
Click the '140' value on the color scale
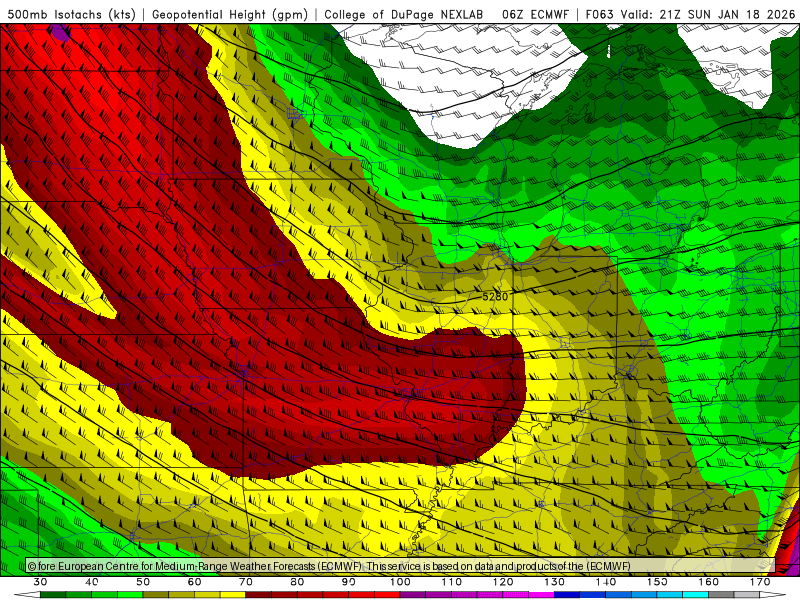coord(606,582)
